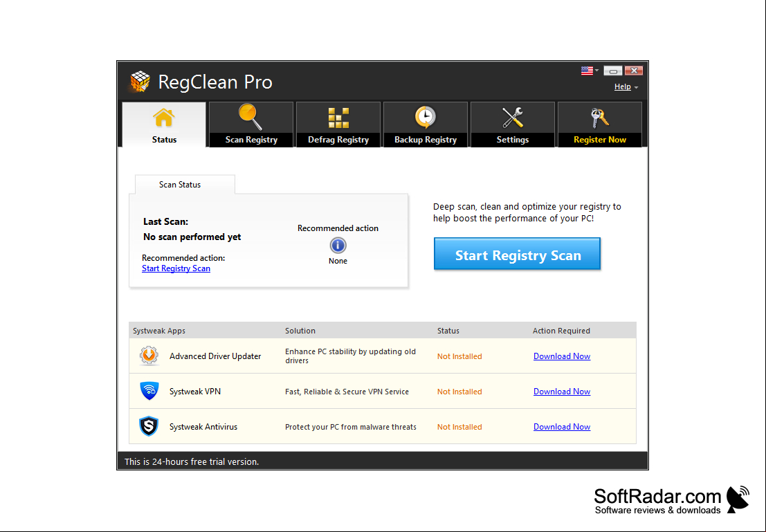Viewport: 766px width, 532px height.
Task: Click the Backup Registry clock icon
Action: (425, 117)
